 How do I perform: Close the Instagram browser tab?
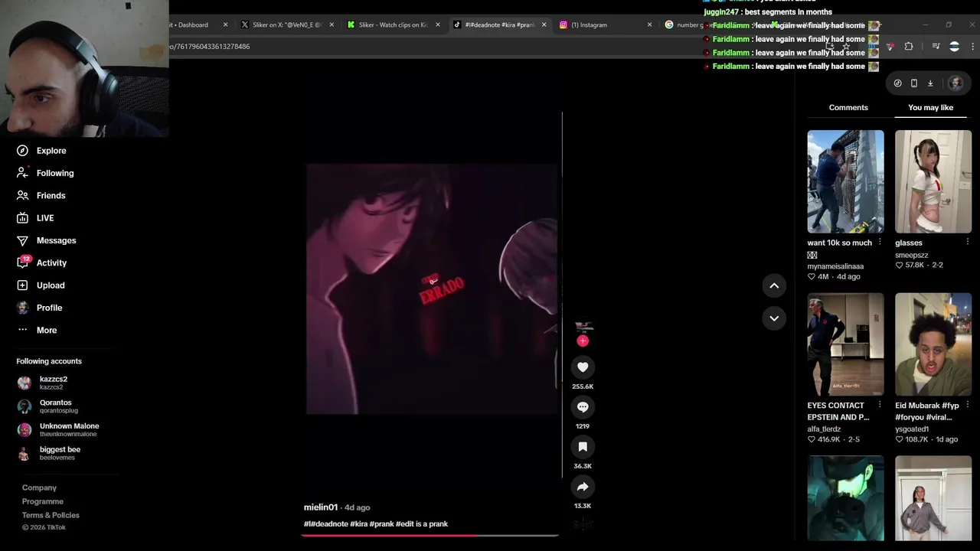pyautogui.click(x=649, y=24)
